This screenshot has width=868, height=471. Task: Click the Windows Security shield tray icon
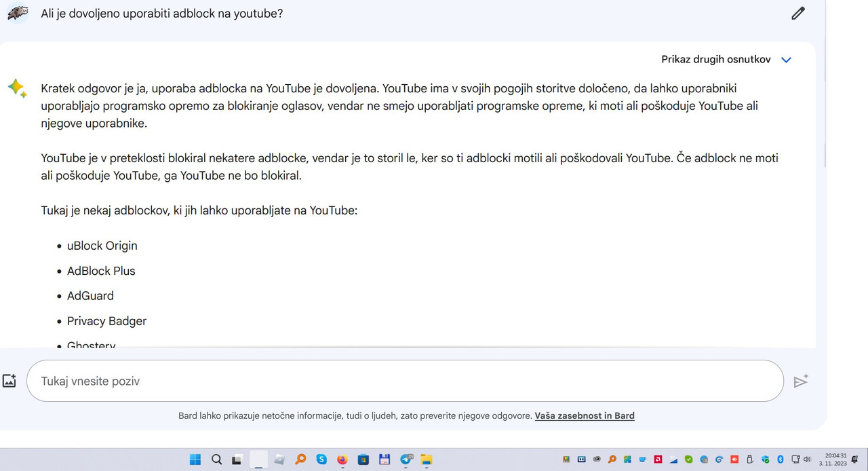pyautogui.click(x=766, y=459)
